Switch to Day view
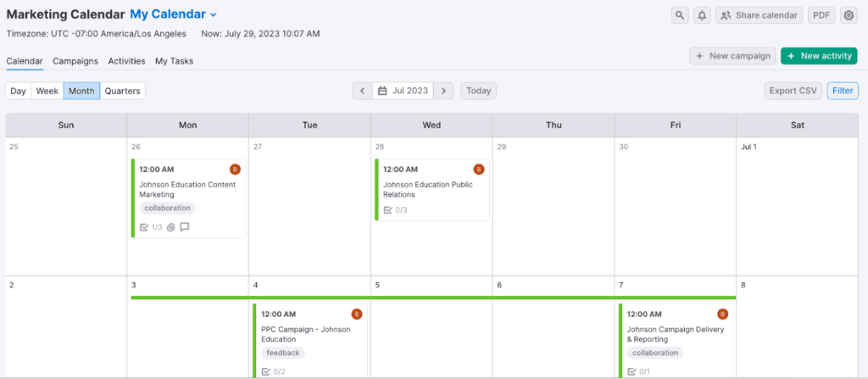The height and width of the screenshot is (379, 868). [x=18, y=91]
